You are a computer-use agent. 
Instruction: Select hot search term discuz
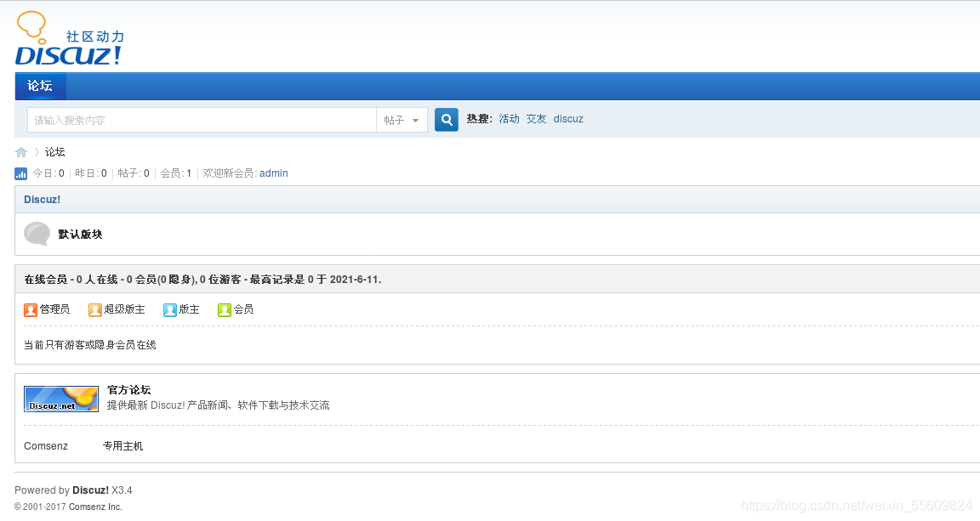pos(568,119)
